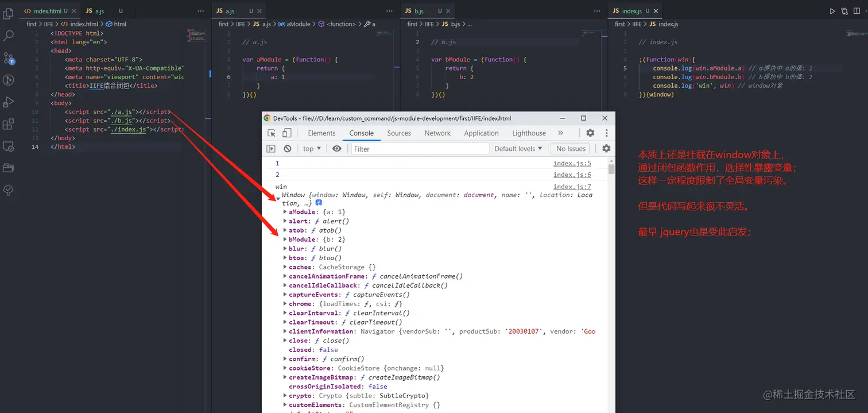This screenshot has height=413, width=868.
Task: Click the folder icon in activity bar
Action: point(9,168)
